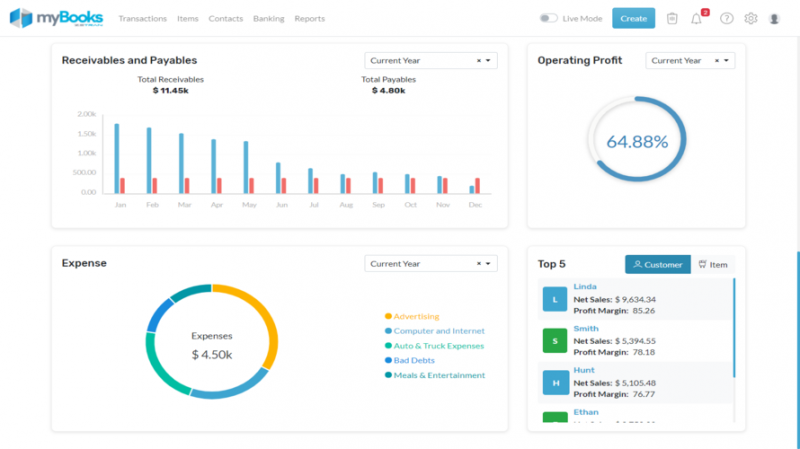800x449 pixels.
Task: Open the Advertising expense legend link
Action: pos(416,316)
